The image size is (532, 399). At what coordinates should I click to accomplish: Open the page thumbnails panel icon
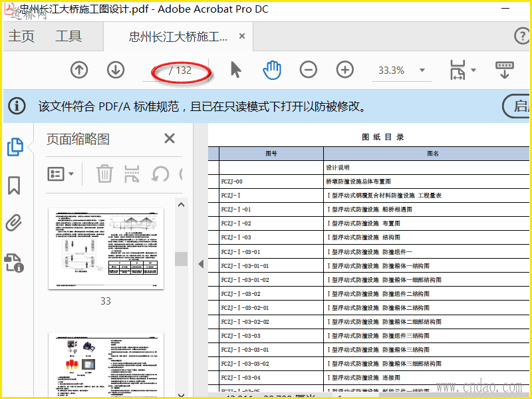[x=15, y=147]
